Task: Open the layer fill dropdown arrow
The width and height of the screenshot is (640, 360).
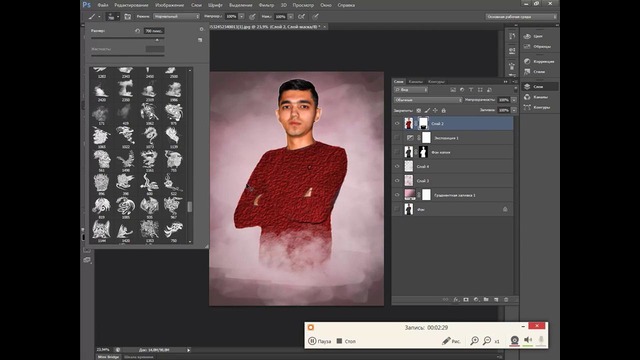Action: (x=514, y=110)
